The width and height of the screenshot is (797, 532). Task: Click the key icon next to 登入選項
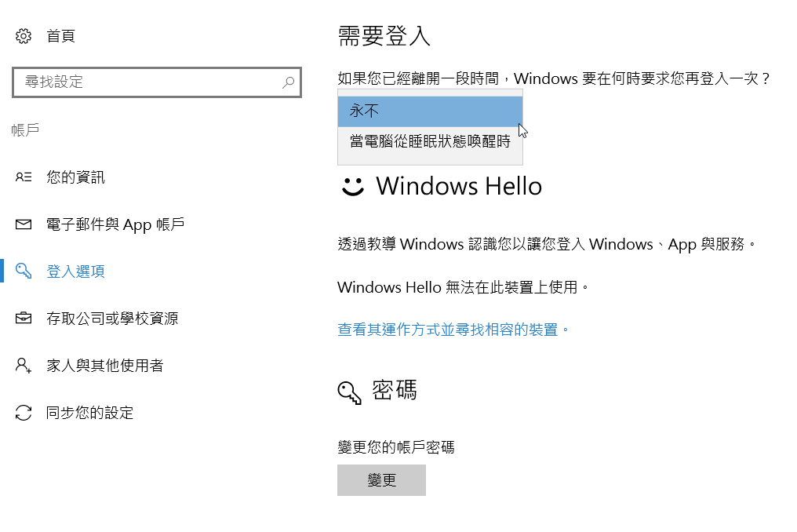click(24, 271)
